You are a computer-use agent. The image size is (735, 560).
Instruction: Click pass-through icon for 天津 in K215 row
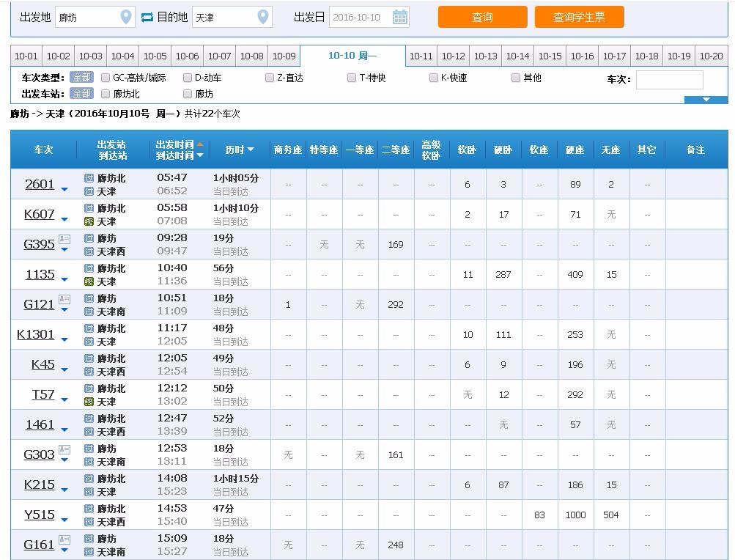click(x=89, y=492)
